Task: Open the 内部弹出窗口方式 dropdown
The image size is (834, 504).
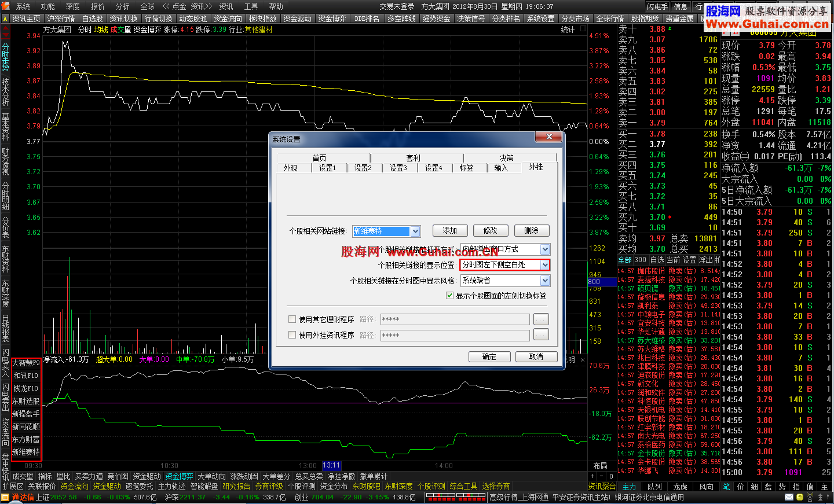Action: (x=545, y=249)
